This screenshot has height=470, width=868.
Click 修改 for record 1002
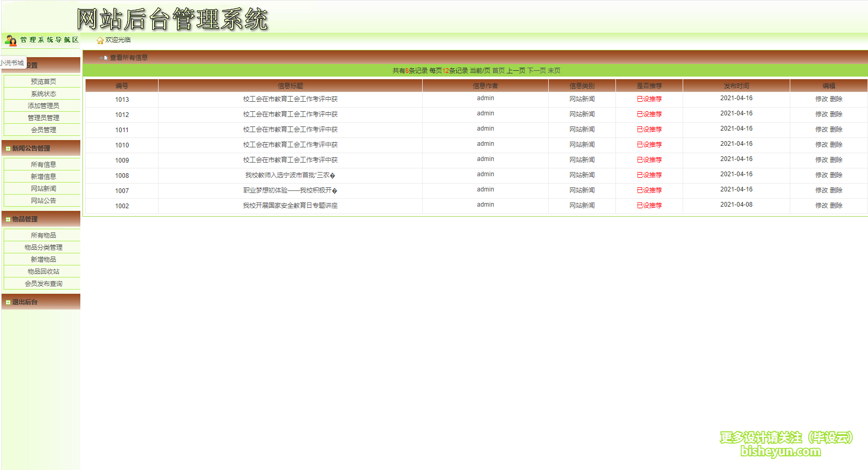point(821,205)
